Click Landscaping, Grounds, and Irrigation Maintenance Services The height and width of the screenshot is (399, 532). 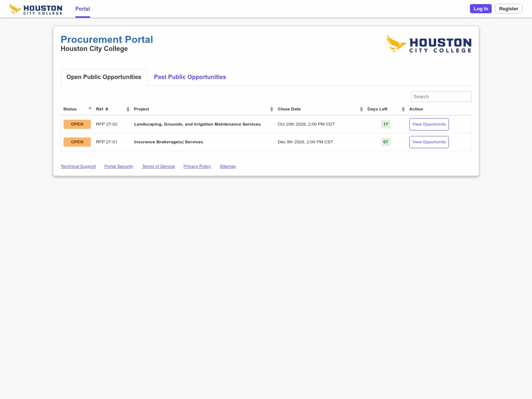point(197,124)
